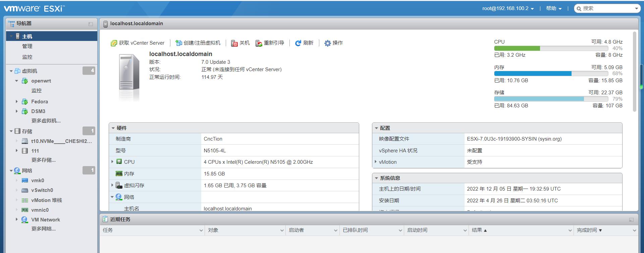Image resolution: width=644 pixels, height=253 pixels.
Task: Click the memory (内存) usage bar
Action: 551,73
